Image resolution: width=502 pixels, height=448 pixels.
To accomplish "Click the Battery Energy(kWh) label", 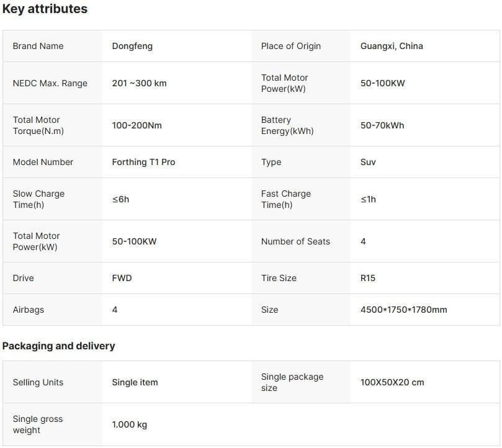I will click(x=287, y=125).
